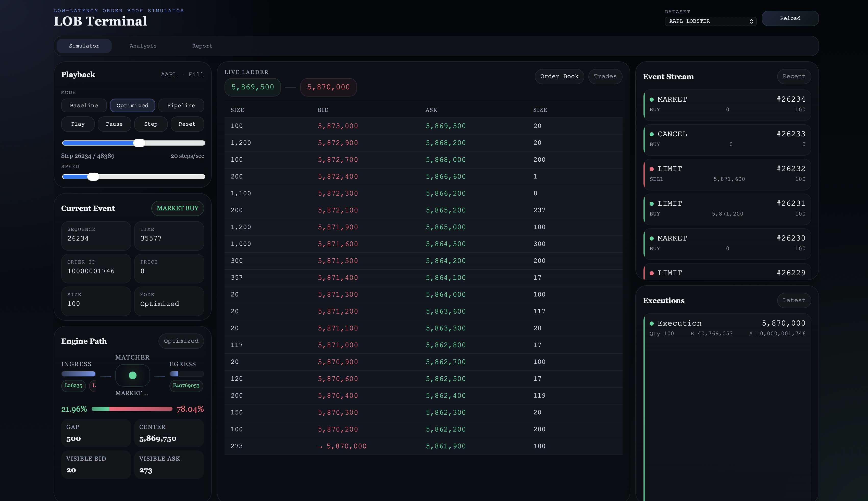Reset the playback simulation
Screen dimensions: 868x501
pyautogui.click(x=187, y=124)
